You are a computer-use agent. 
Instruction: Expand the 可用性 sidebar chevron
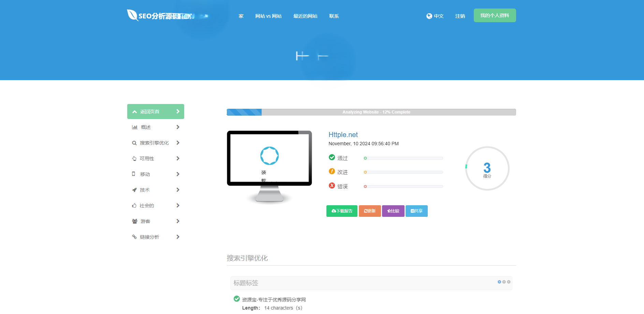click(178, 159)
